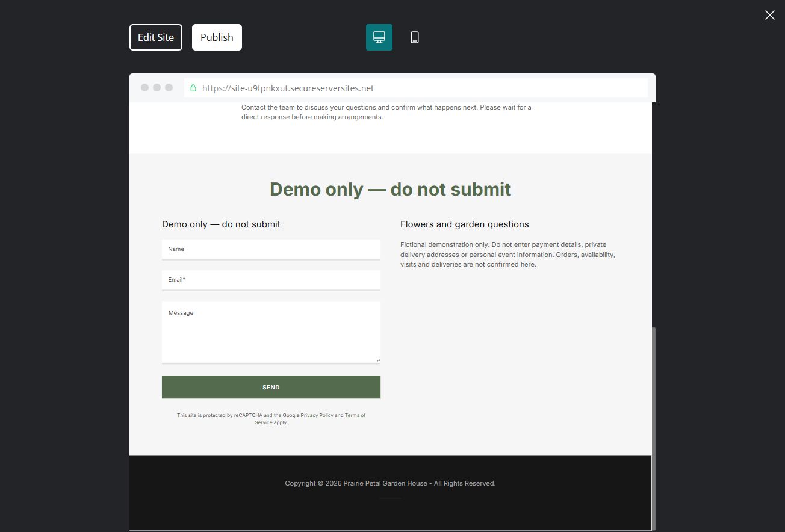785x532 pixels.
Task: Click the preview page scrollbar thumb
Action: click(653, 428)
